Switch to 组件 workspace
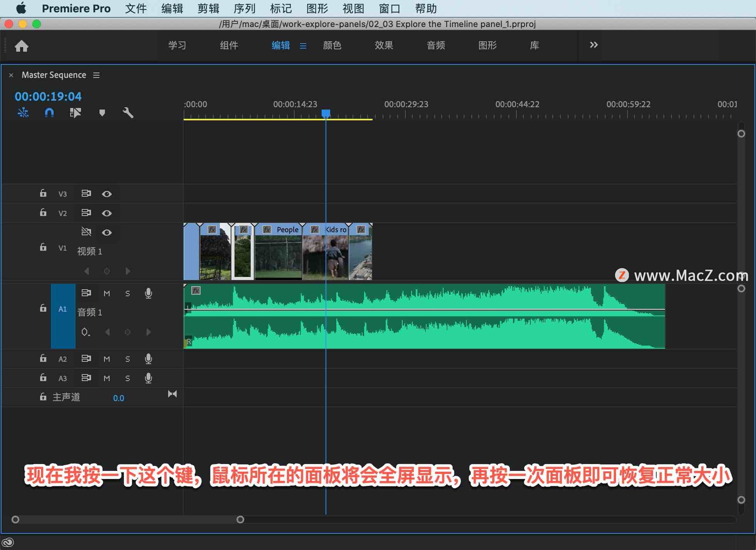 click(229, 45)
